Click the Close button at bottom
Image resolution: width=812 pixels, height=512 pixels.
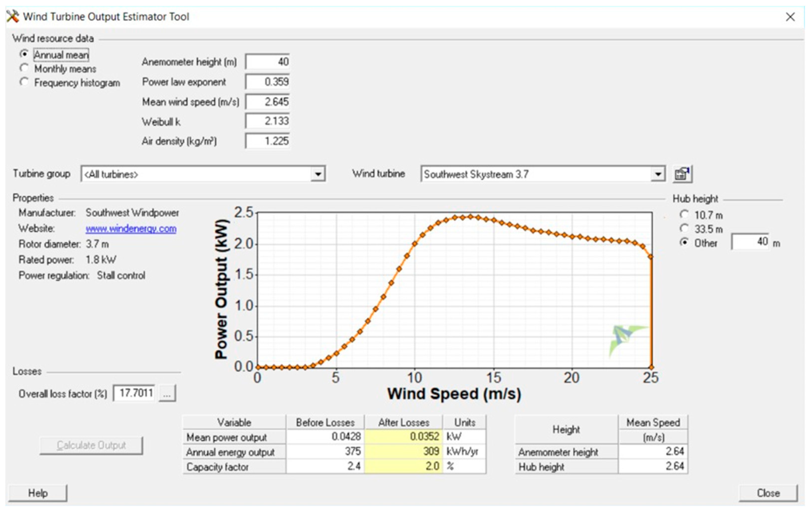(768, 493)
